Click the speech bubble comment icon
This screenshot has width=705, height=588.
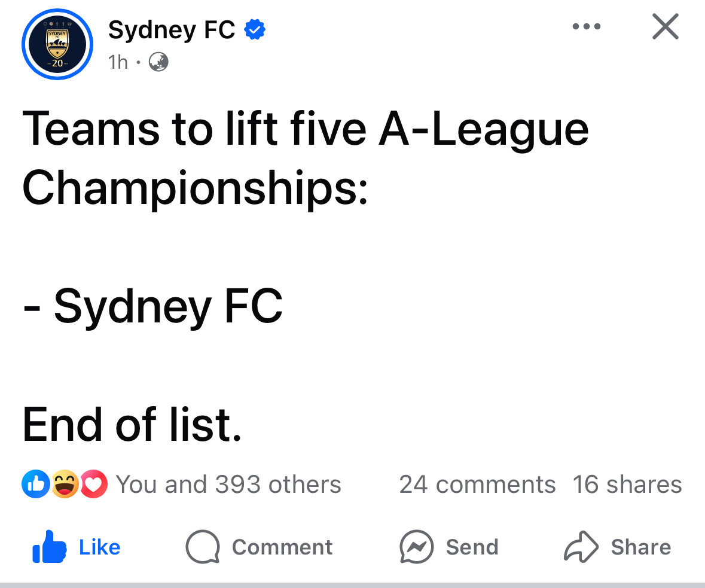(203, 547)
